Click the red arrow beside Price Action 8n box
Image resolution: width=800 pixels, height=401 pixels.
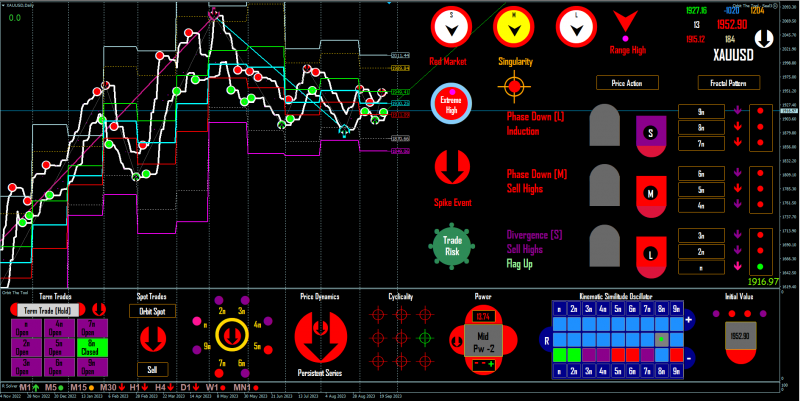click(738, 127)
